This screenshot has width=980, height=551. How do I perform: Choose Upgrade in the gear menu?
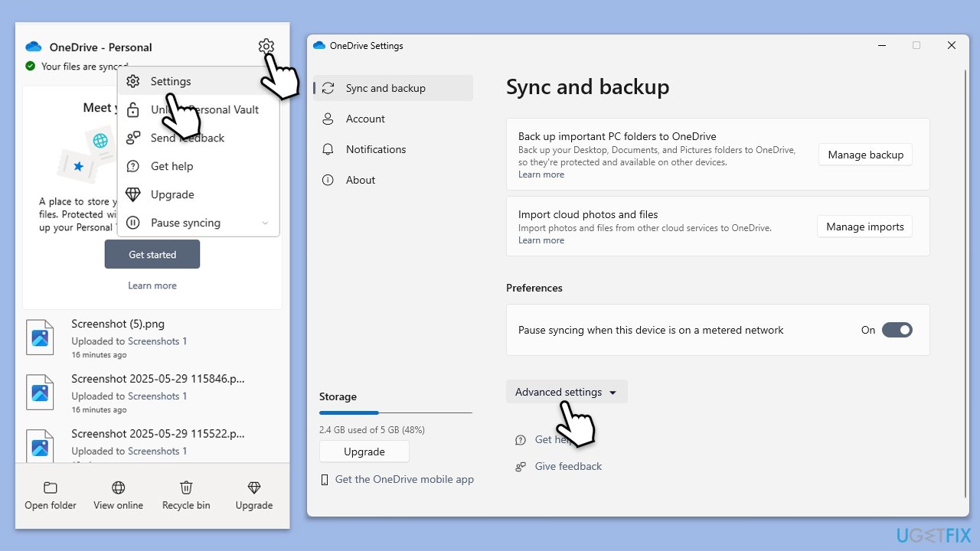coord(172,194)
